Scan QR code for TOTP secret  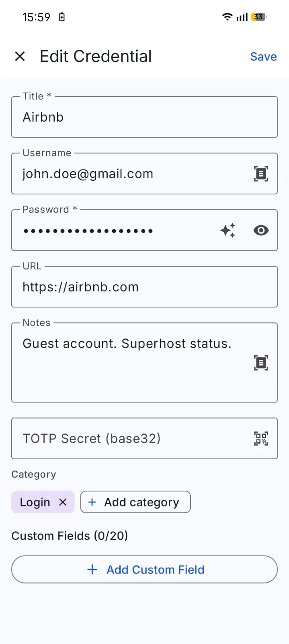[x=261, y=438]
